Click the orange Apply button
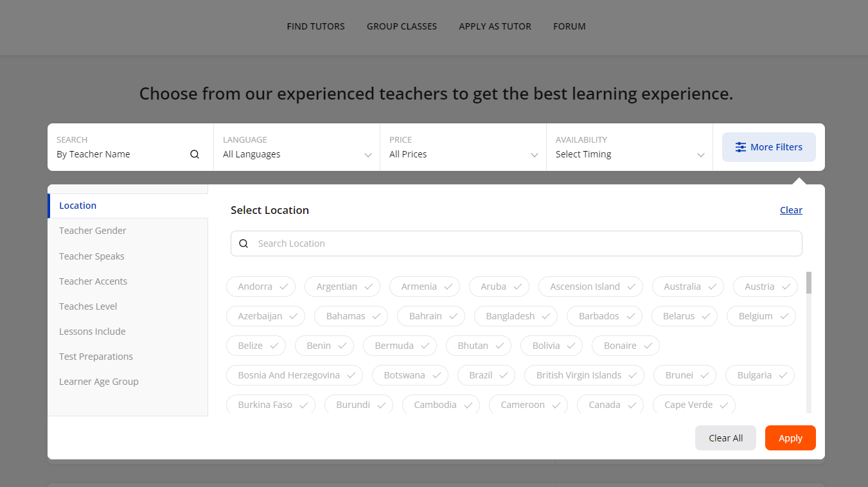 pos(790,438)
